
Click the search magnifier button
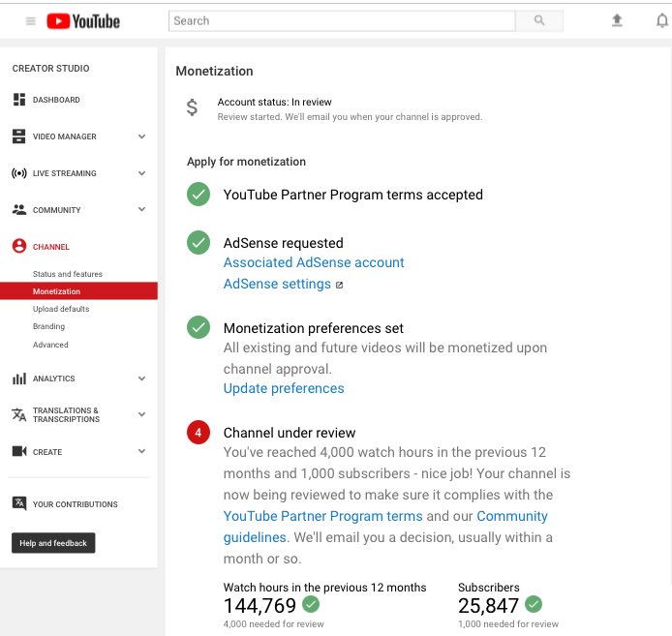(539, 20)
